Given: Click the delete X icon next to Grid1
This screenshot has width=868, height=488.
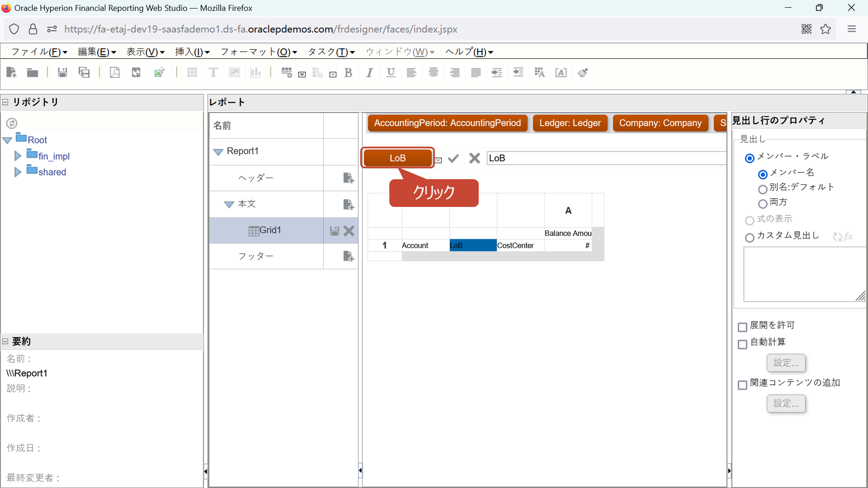Looking at the screenshot, I should (x=349, y=231).
